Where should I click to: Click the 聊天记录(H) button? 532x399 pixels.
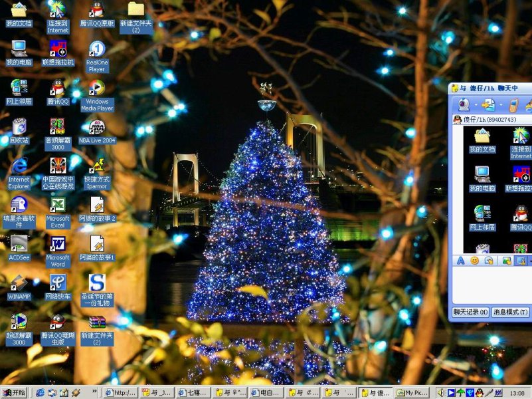click(x=470, y=312)
